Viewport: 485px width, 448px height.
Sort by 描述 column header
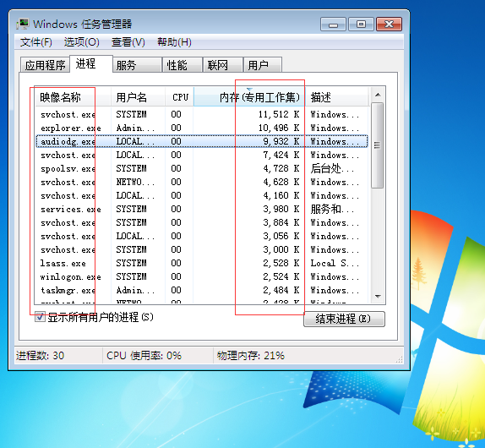click(337, 97)
